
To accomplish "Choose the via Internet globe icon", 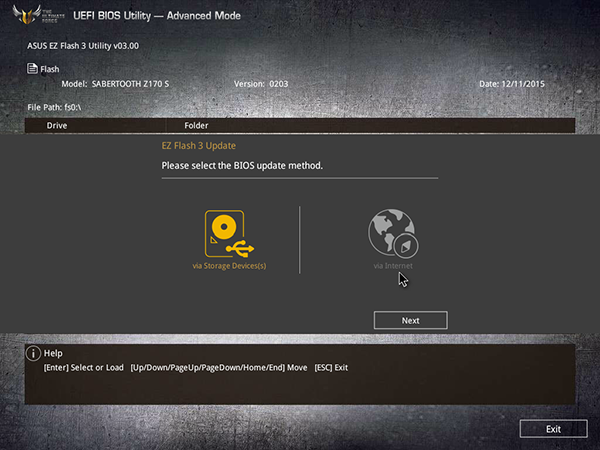I will point(393,233).
